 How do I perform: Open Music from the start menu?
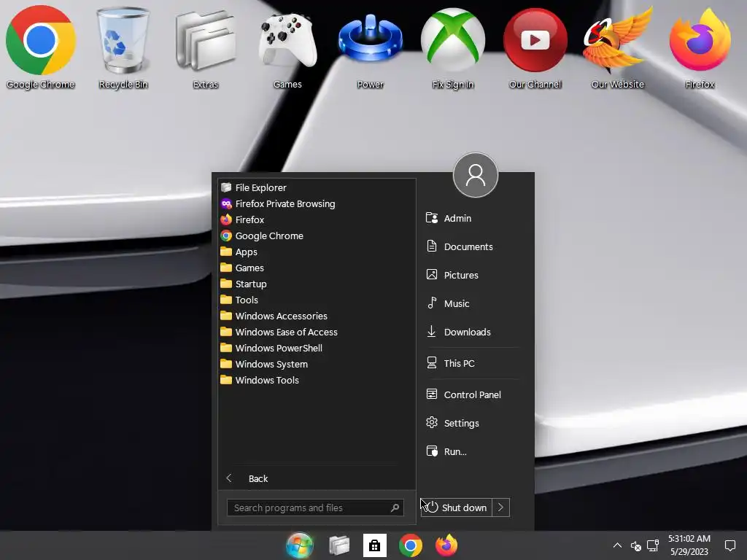coord(472,303)
